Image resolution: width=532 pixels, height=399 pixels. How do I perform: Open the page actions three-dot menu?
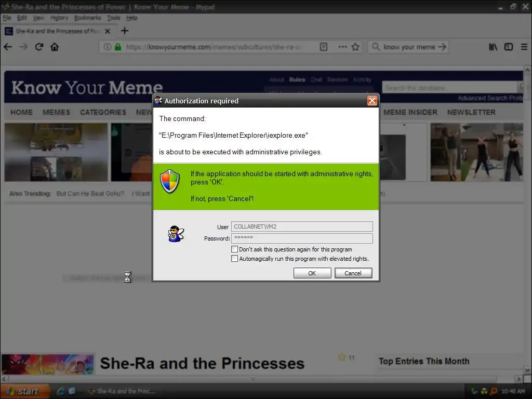(x=343, y=47)
